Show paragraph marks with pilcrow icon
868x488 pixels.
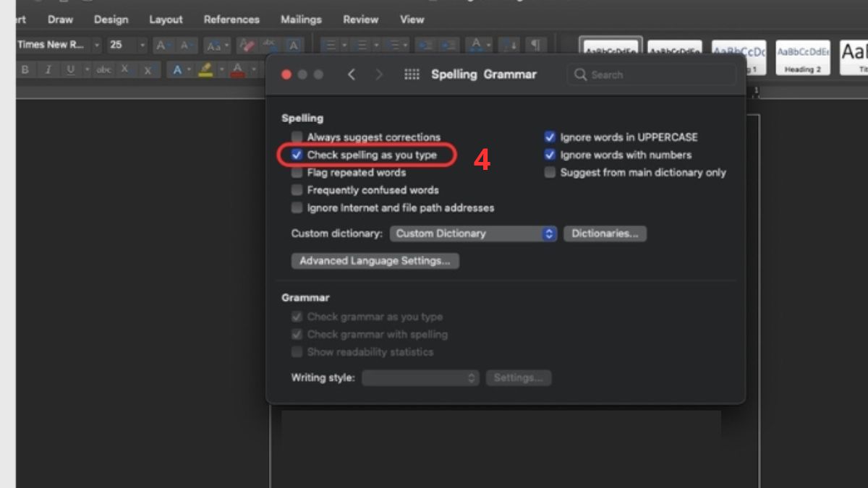pyautogui.click(x=535, y=46)
